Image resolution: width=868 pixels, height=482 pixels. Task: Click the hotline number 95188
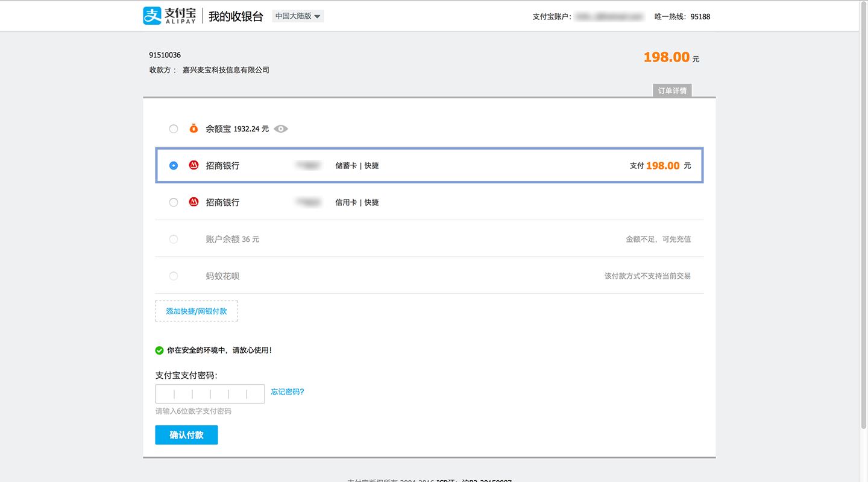click(x=699, y=16)
